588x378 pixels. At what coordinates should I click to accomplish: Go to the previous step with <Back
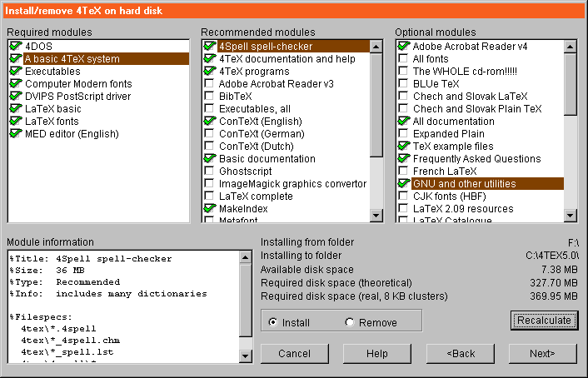coord(461,354)
